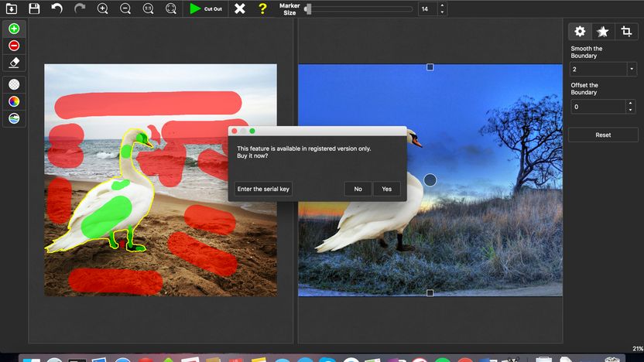The width and height of the screenshot is (644, 362).
Task: Zoom in on the image
Action: click(102, 9)
